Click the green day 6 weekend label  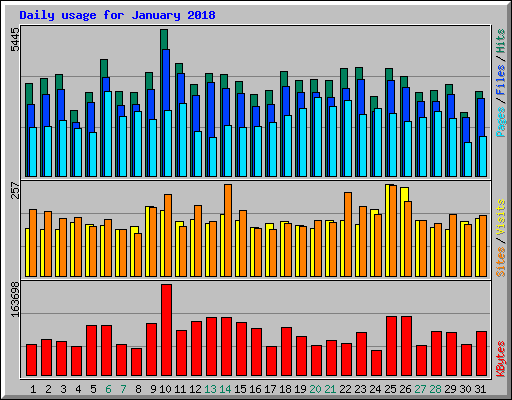pyautogui.click(x=108, y=389)
